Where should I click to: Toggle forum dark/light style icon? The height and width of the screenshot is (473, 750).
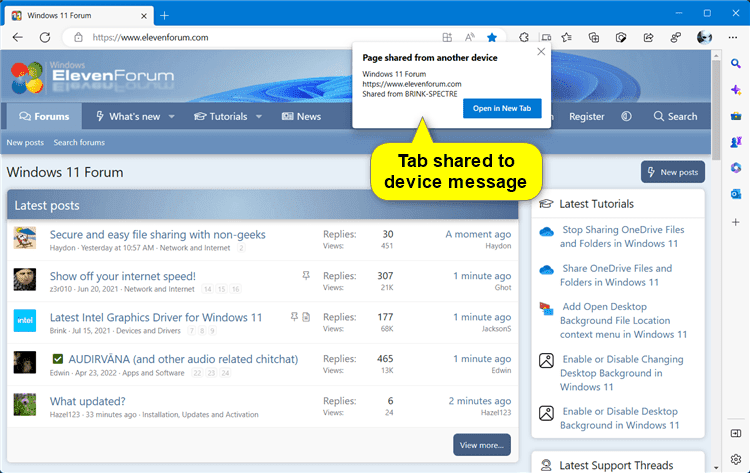[626, 116]
